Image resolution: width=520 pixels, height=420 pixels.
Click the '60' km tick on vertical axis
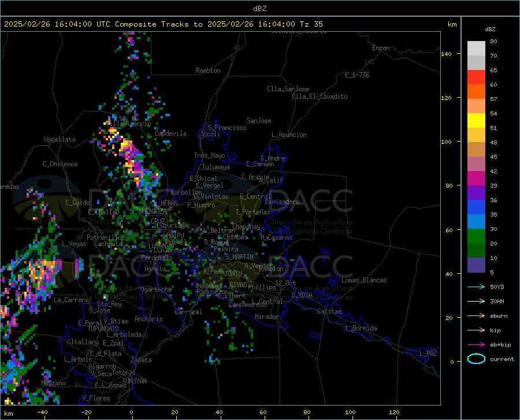[x=449, y=230]
